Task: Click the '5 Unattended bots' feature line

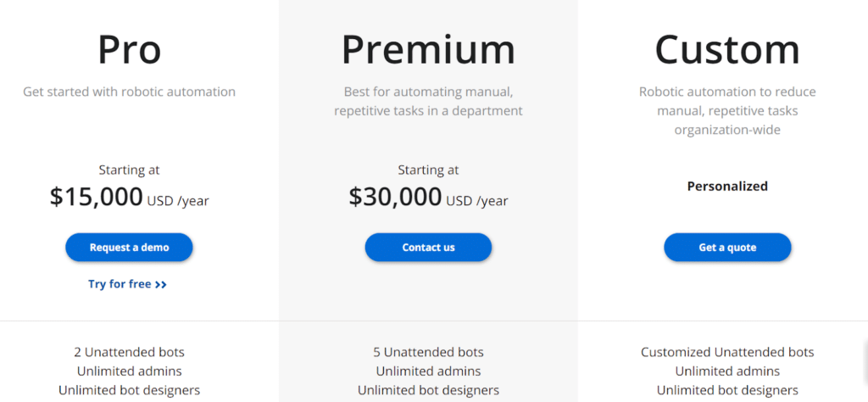Action: tap(428, 352)
